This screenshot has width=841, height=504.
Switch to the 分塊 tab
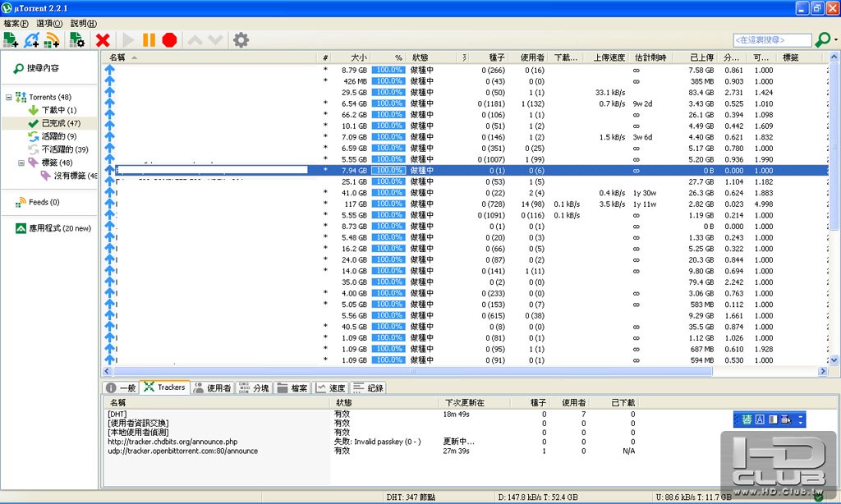click(x=254, y=387)
